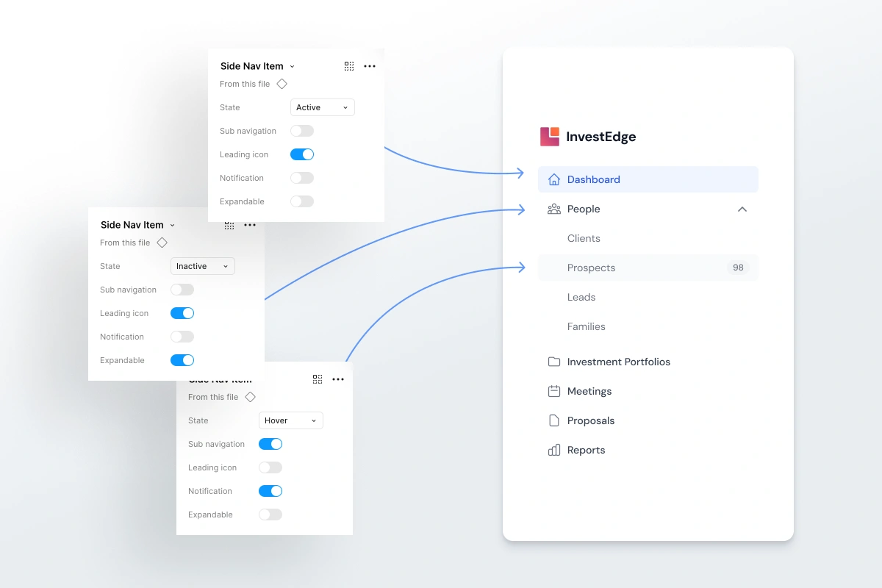Screen dimensions: 882x588
Task: Click the Meetings calendar icon
Action: pyautogui.click(x=554, y=391)
